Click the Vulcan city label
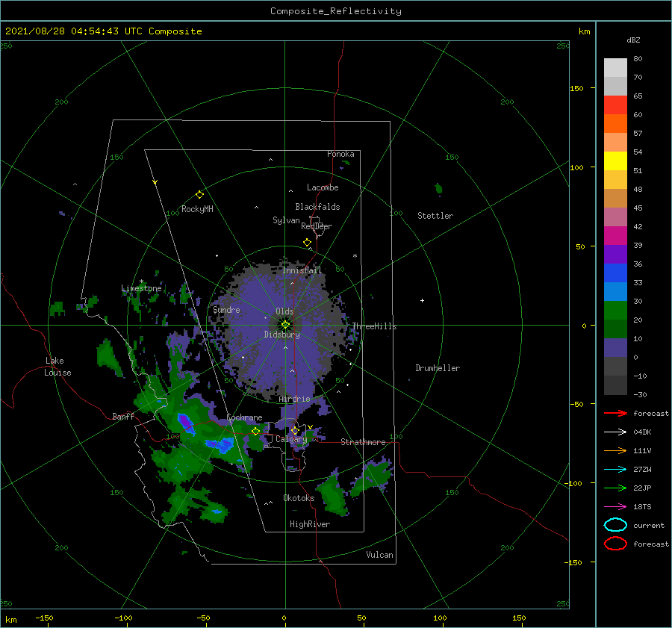Screen dimensions: 672x628 click(380, 555)
